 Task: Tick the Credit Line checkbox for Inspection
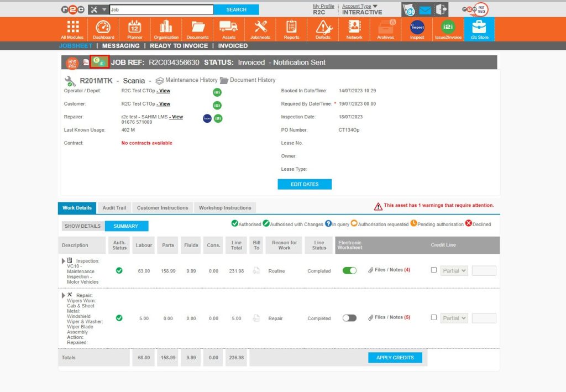click(x=434, y=270)
